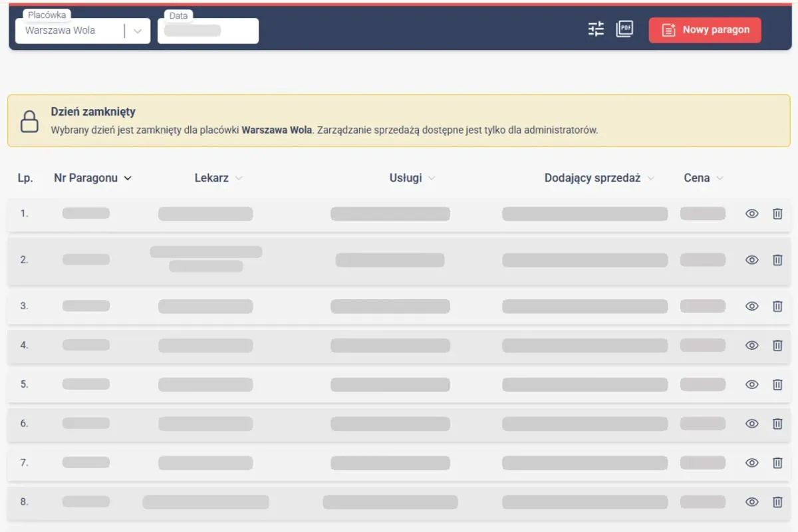
Task: Sort the table by Lekarz column
Action: pos(218,178)
